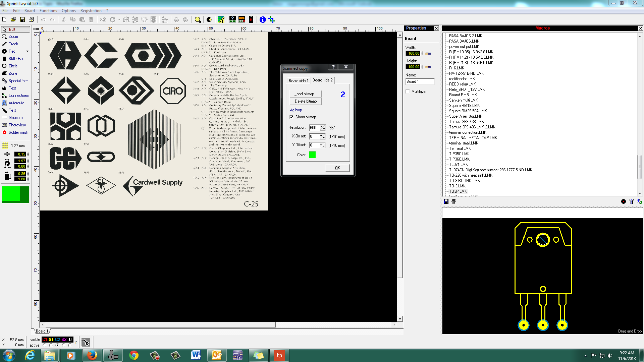This screenshot has width=644, height=362.
Task: Open the magnifier search icon
Action: coord(198,20)
